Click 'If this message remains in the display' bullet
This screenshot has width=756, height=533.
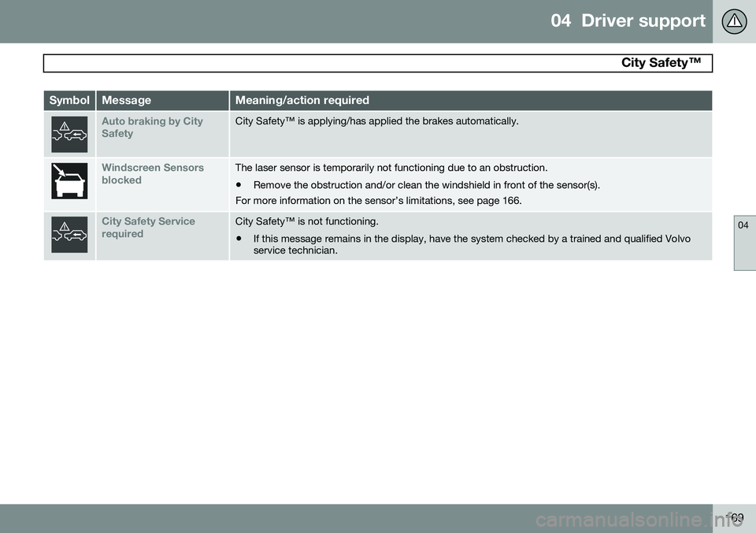click(x=472, y=244)
